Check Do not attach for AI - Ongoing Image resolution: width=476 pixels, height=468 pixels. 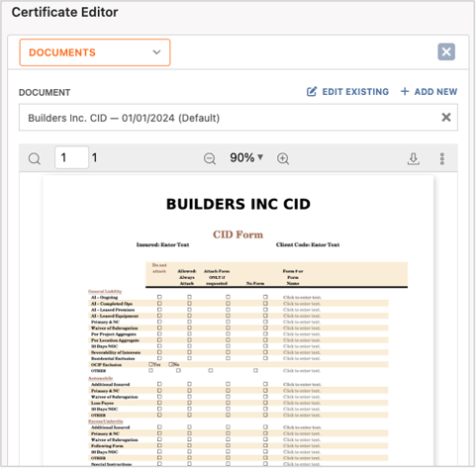pos(159,297)
